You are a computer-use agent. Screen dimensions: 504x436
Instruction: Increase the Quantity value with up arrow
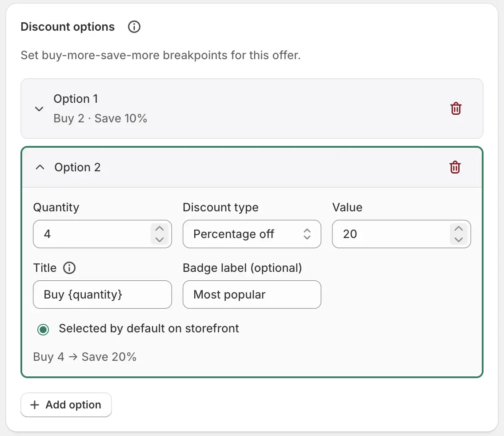point(160,229)
